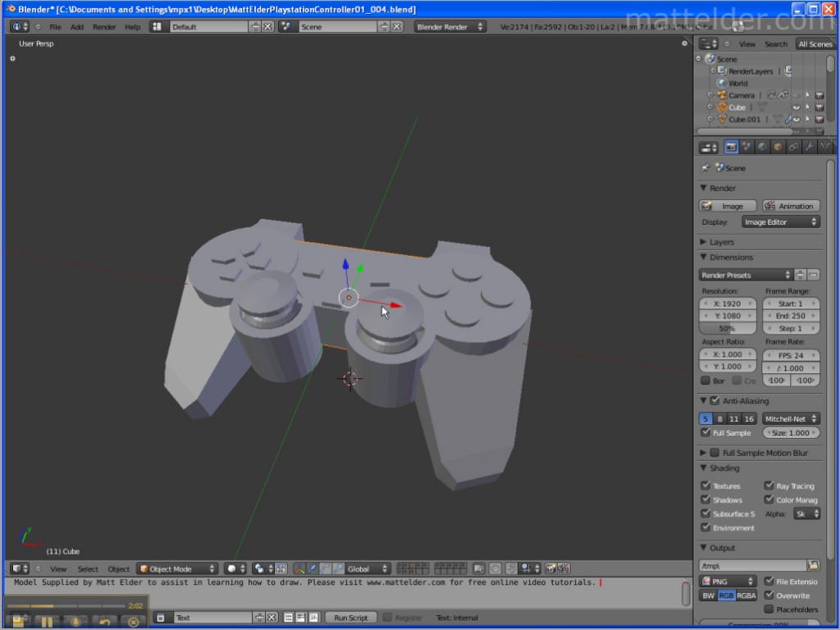Click the Run Script button

pos(351,618)
